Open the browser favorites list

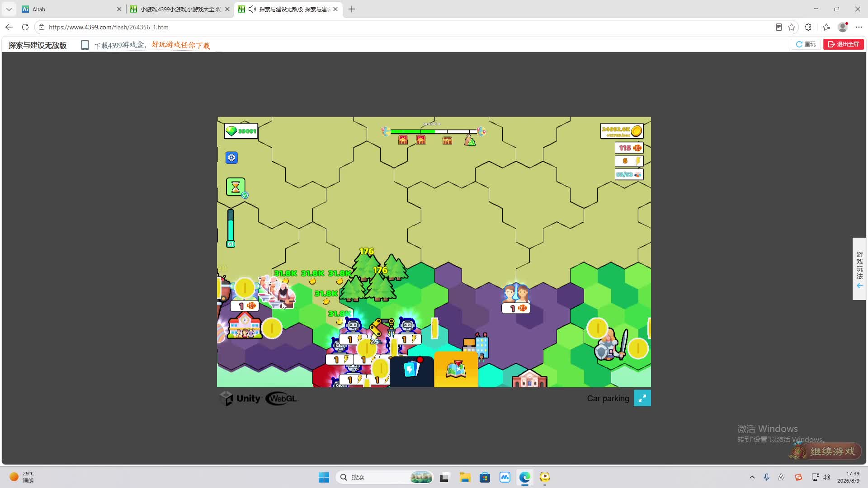coord(826,27)
